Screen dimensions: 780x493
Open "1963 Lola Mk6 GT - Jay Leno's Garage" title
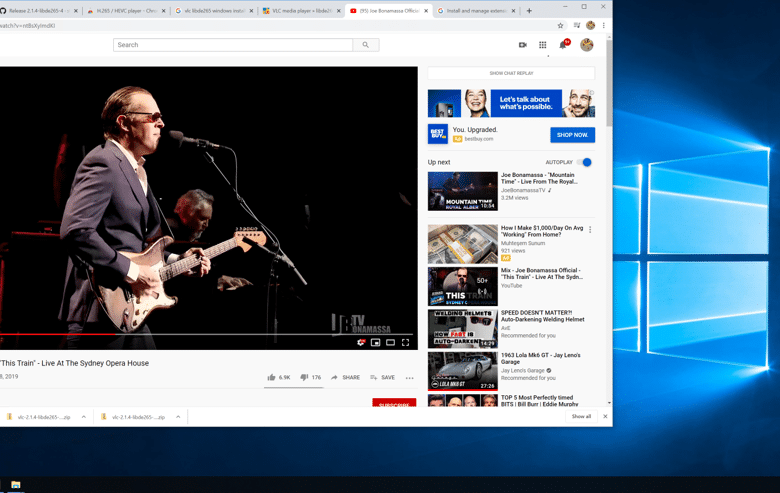[x=541, y=359]
